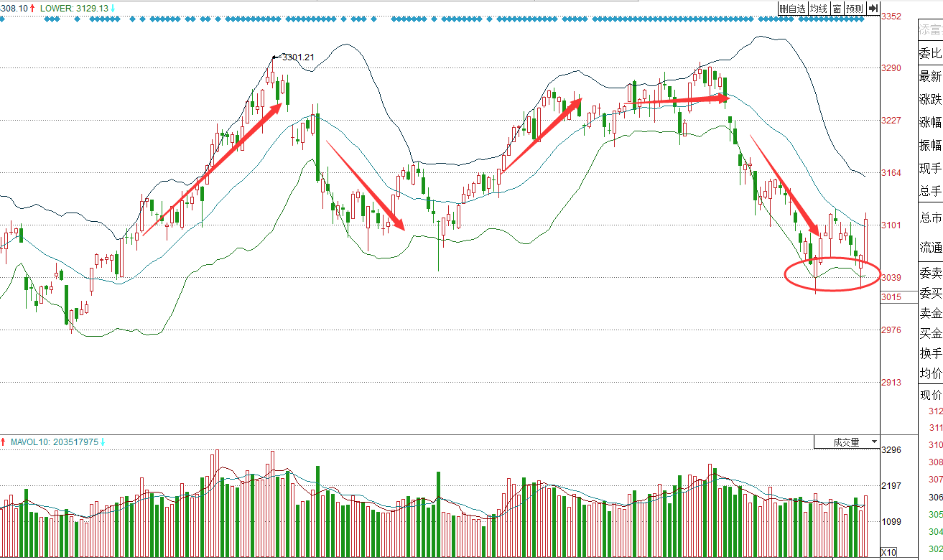Click the 2197 volume axis label

tap(891, 486)
